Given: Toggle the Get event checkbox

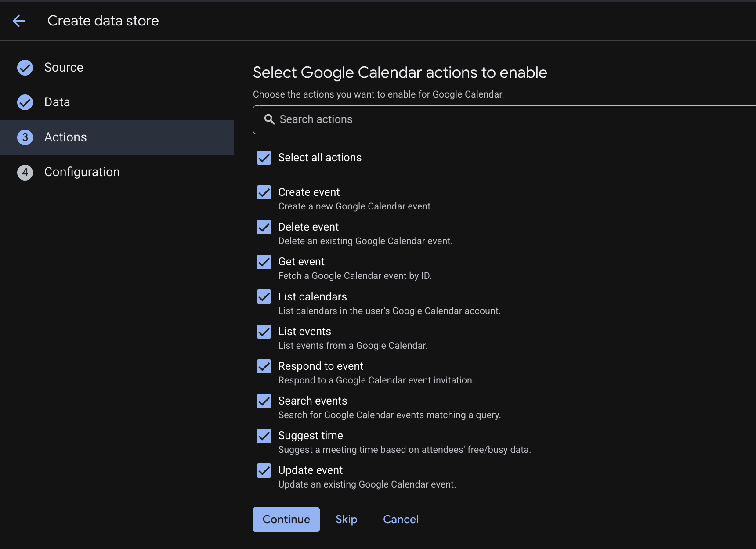Looking at the screenshot, I should click(264, 262).
